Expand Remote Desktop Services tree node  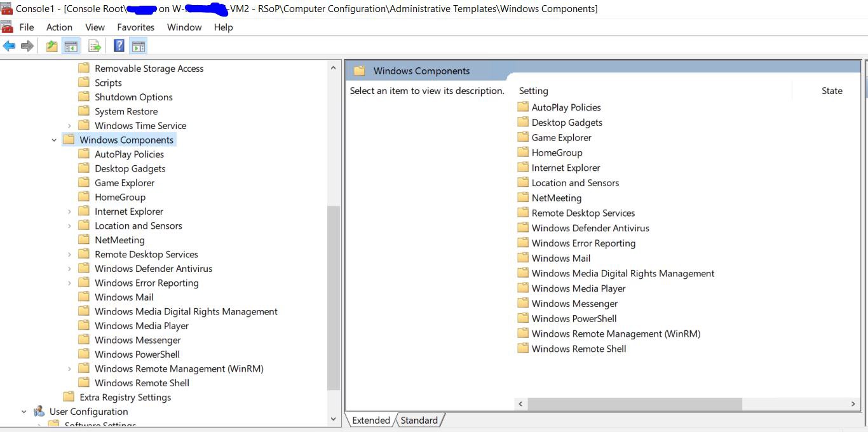tap(69, 254)
